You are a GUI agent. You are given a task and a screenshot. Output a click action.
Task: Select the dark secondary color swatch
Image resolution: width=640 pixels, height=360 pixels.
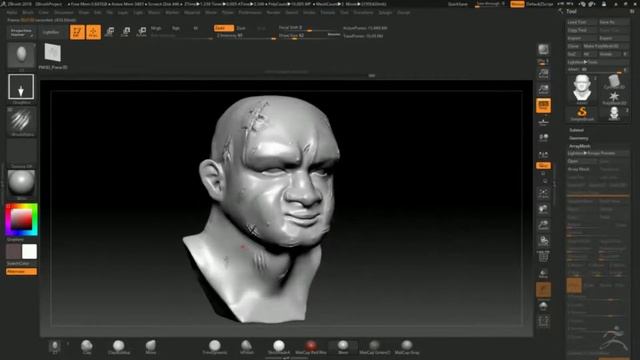pos(13,252)
